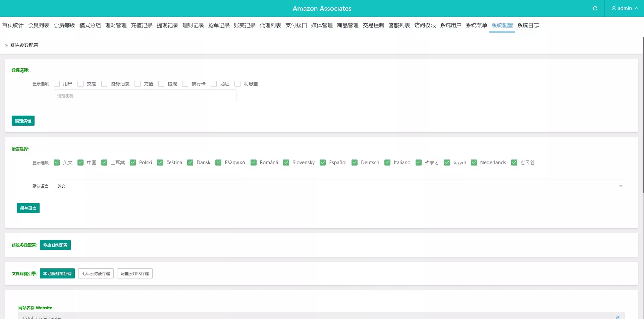Open the 会员列表 tab

click(39, 25)
